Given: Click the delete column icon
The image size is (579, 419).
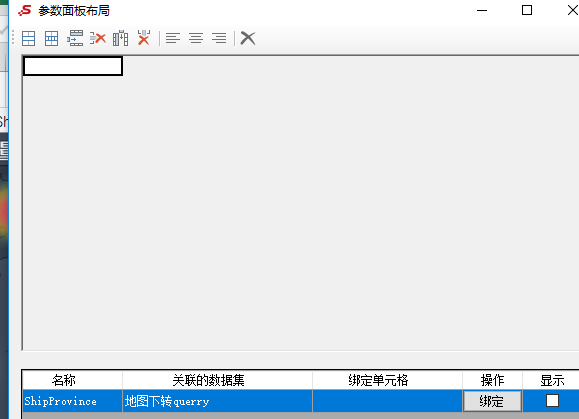Looking at the screenshot, I should (x=144, y=38).
